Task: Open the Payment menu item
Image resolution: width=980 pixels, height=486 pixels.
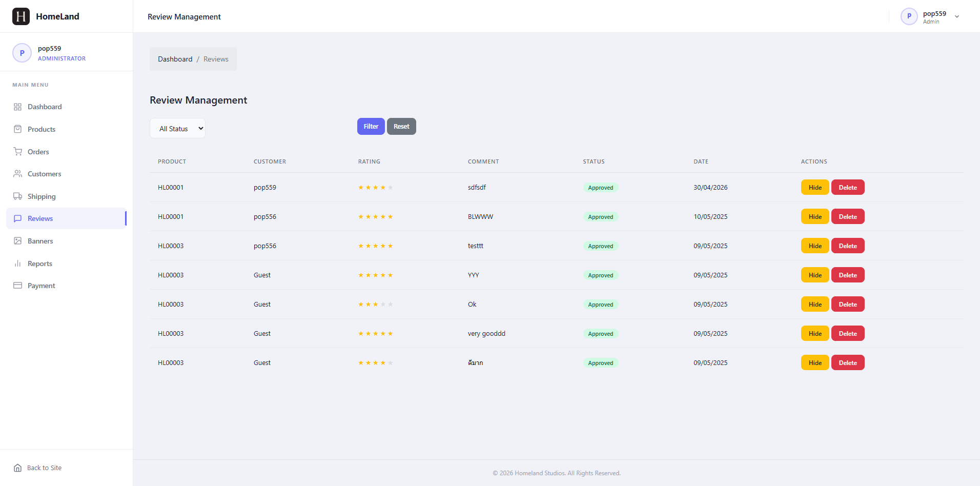Action: tap(67, 286)
